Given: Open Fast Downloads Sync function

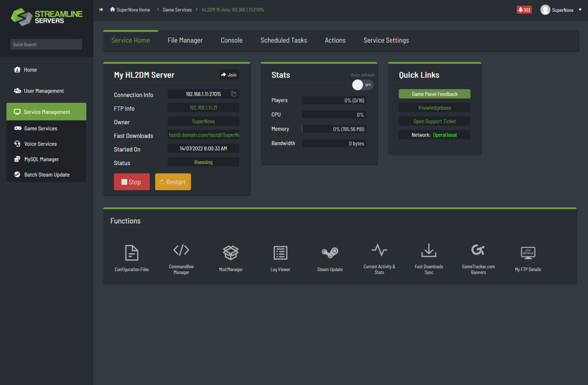Looking at the screenshot, I should [x=429, y=258].
